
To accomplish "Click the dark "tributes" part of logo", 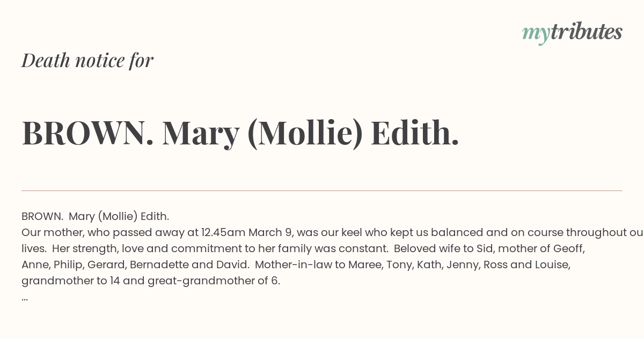I will pos(586,32).
